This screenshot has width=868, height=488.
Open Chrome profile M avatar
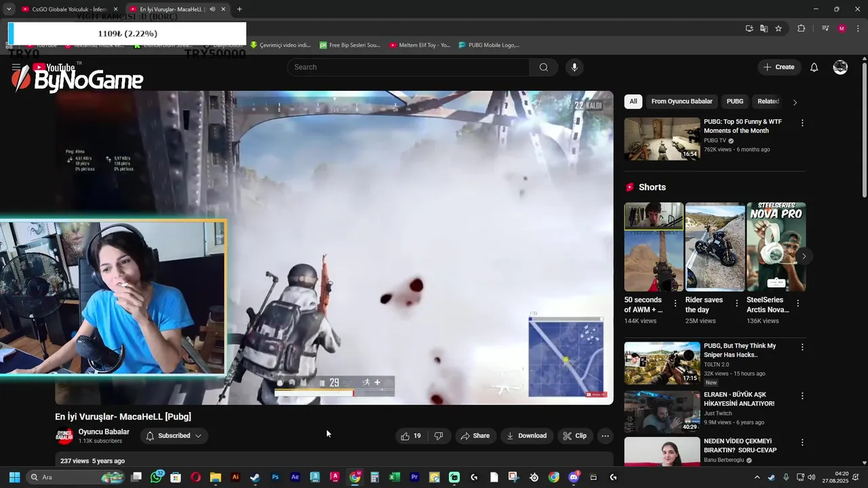coord(842,28)
